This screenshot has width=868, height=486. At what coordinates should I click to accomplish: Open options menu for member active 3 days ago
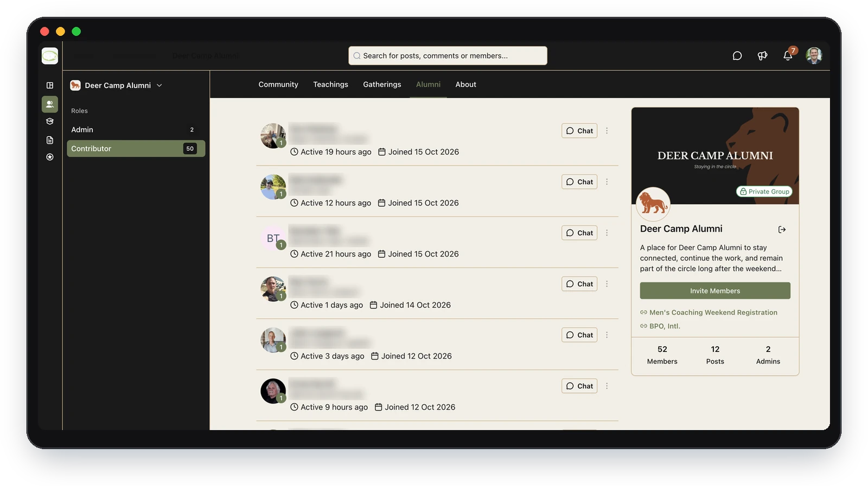click(607, 335)
